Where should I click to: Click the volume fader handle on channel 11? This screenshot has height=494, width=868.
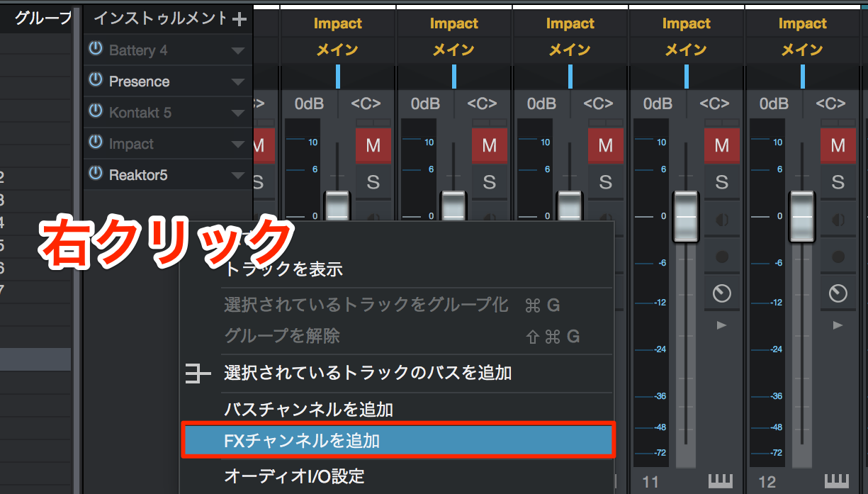pyautogui.click(x=686, y=215)
